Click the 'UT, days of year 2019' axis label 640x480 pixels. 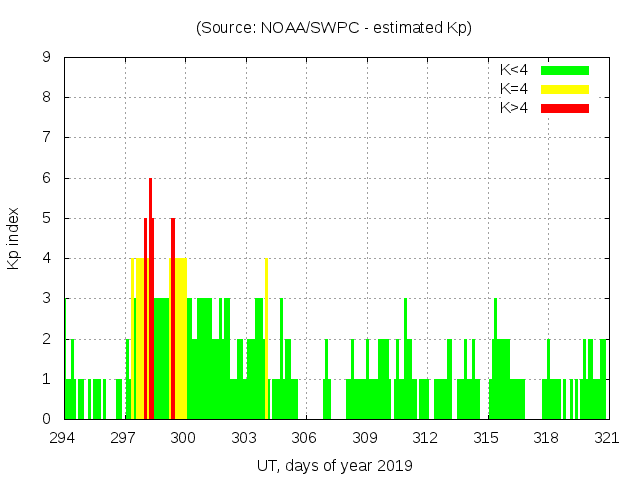pos(335,465)
